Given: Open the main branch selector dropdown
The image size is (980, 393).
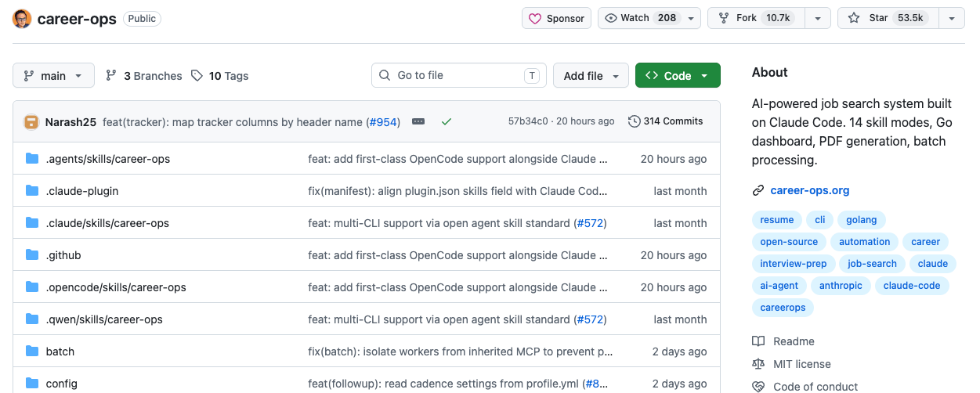Looking at the screenshot, I should 53,75.
